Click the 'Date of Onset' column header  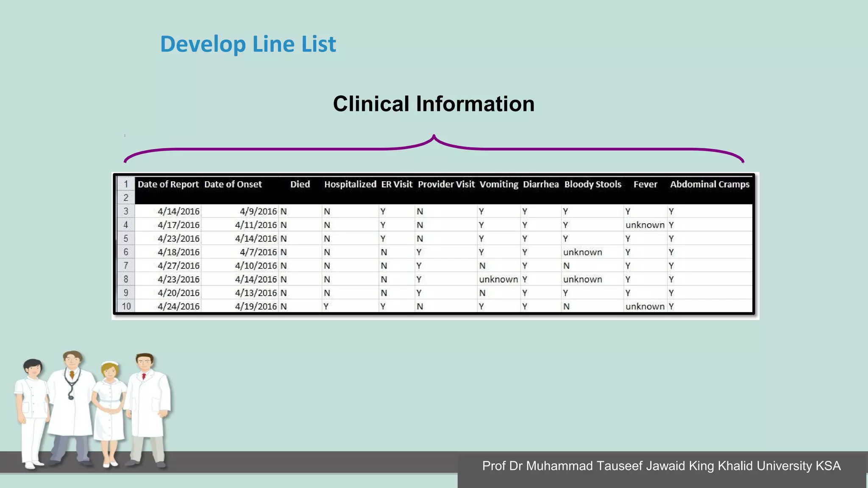click(233, 184)
